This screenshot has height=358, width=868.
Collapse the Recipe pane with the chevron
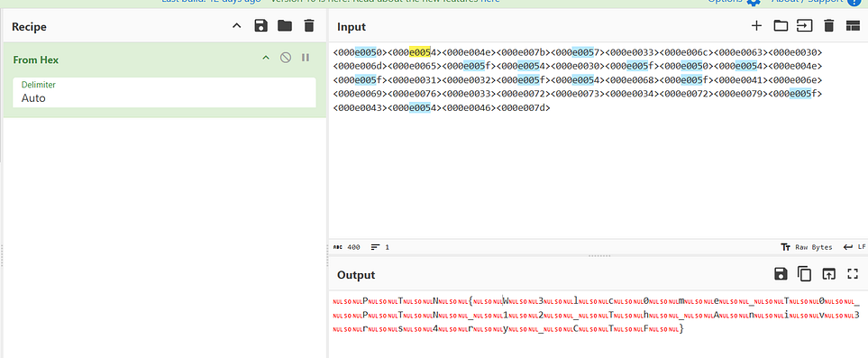click(236, 26)
